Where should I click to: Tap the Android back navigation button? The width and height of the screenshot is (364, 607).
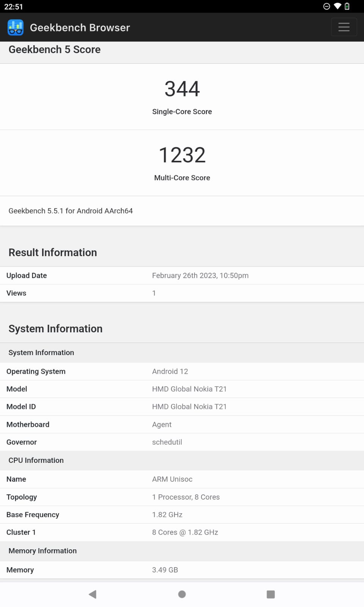93,594
